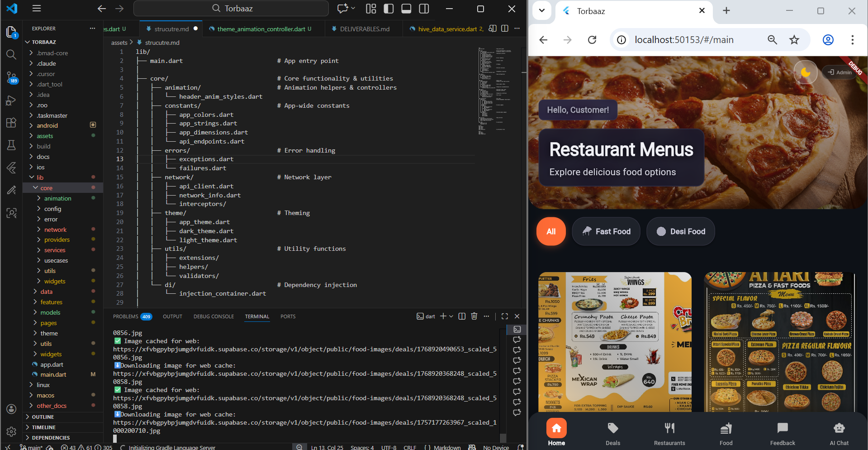Click the orange All category chip
Viewport: 868px width, 450px height.
tap(550, 231)
